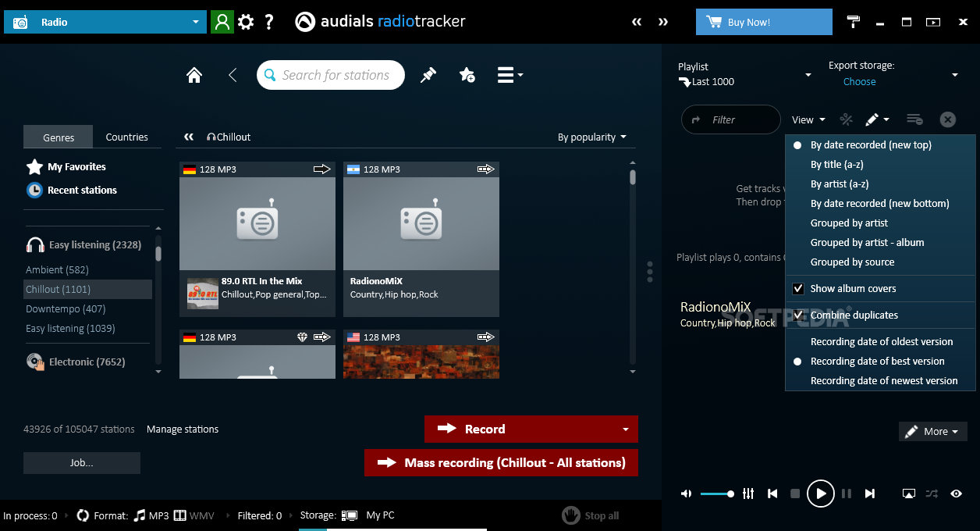The height and width of the screenshot is (531, 980).
Task: Open the View dropdown
Action: point(808,119)
